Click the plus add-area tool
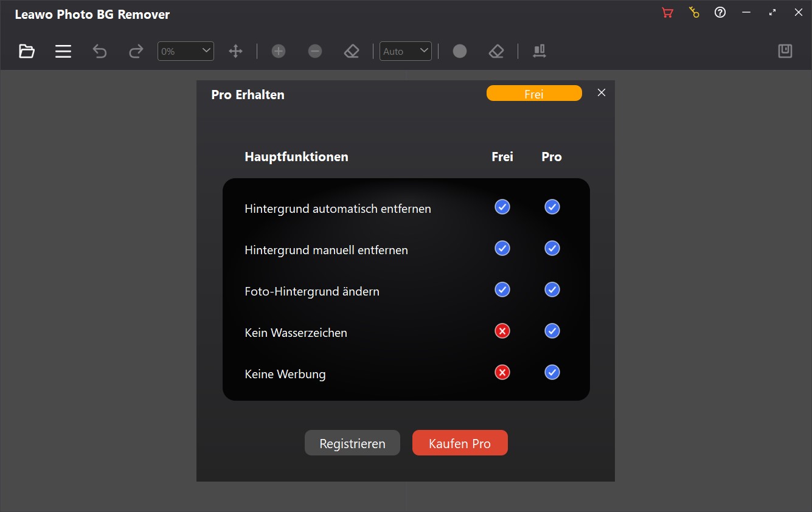The height and width of the screenshot is (512, 812). click(279, 52)
